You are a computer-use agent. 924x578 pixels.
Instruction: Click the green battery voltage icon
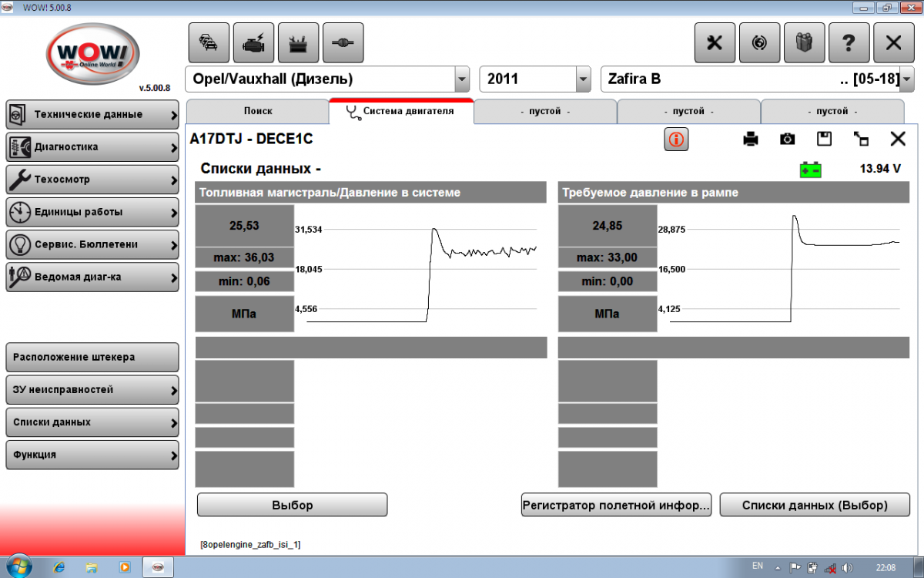tap(810, 170)
